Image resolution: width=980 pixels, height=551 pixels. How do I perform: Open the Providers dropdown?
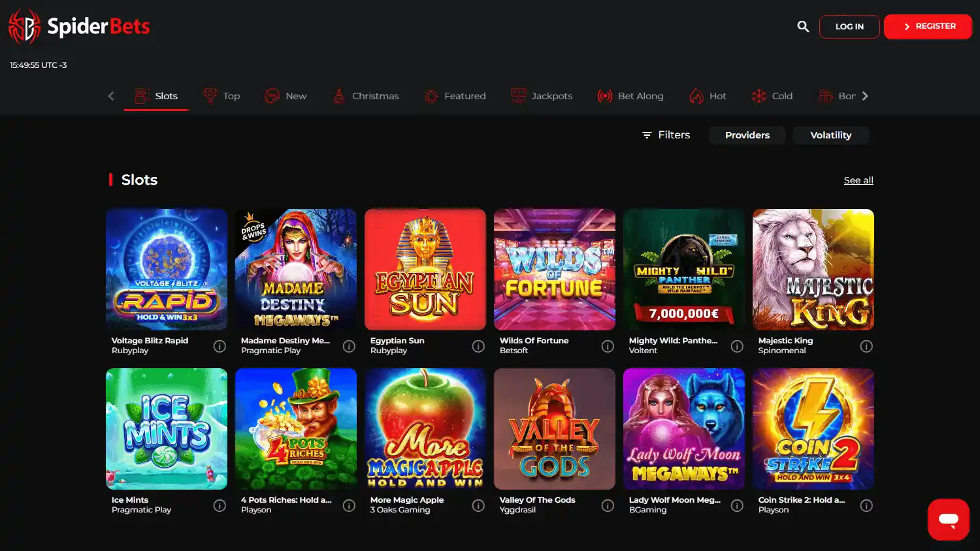(747, 135)
